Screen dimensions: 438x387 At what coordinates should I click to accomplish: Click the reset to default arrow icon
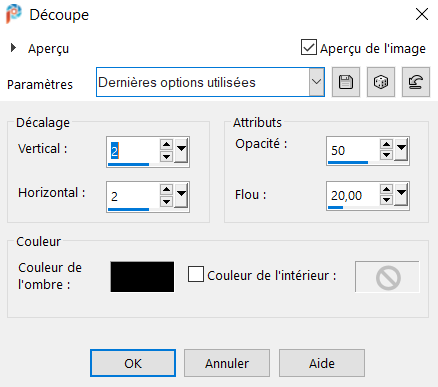click(416, 82)
